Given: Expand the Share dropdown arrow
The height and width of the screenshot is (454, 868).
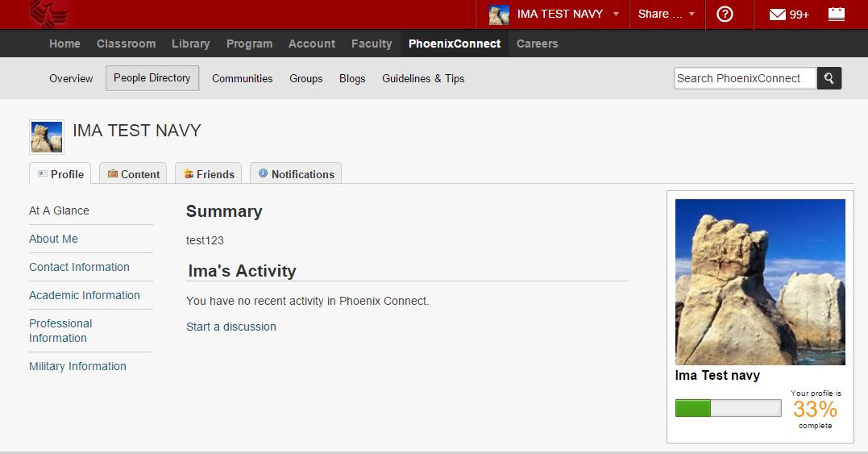Looking at the screenshot, I should [691, 15].
